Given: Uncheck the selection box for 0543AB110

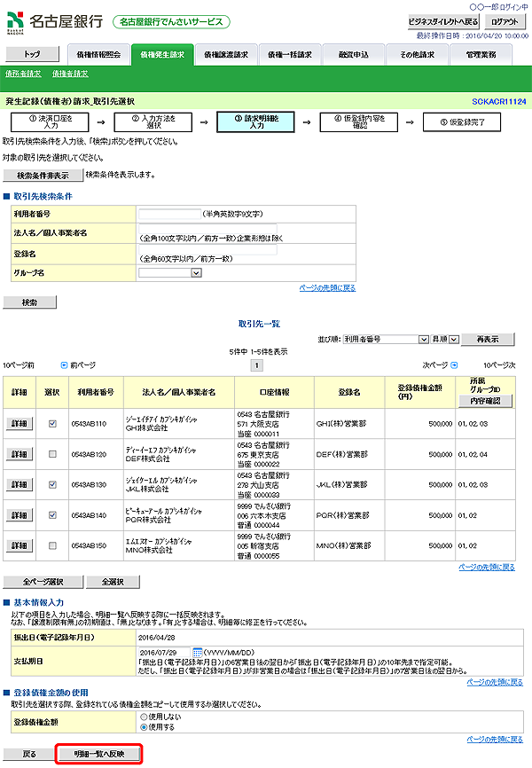Looking at the screenshot, I should [x=52, y=424].
